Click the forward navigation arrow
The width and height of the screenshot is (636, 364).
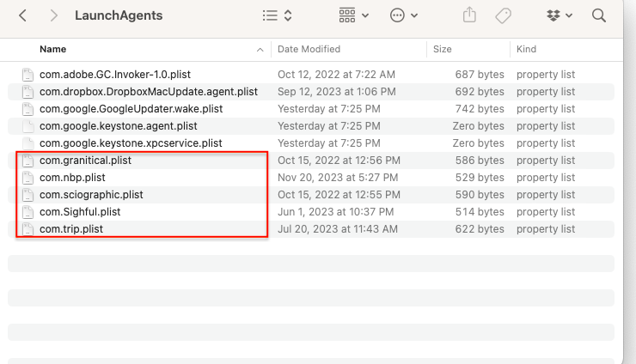tap(53, 15)
